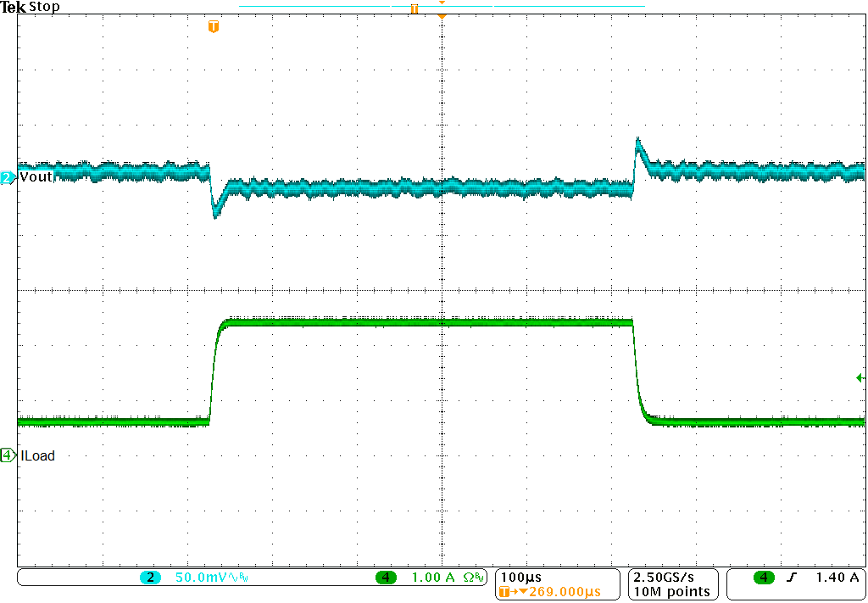The width and height of the screenshot is (868, 603).
Task: Click the Channel 2 arrow marker on left edge
Action: (x=6, y=176)
